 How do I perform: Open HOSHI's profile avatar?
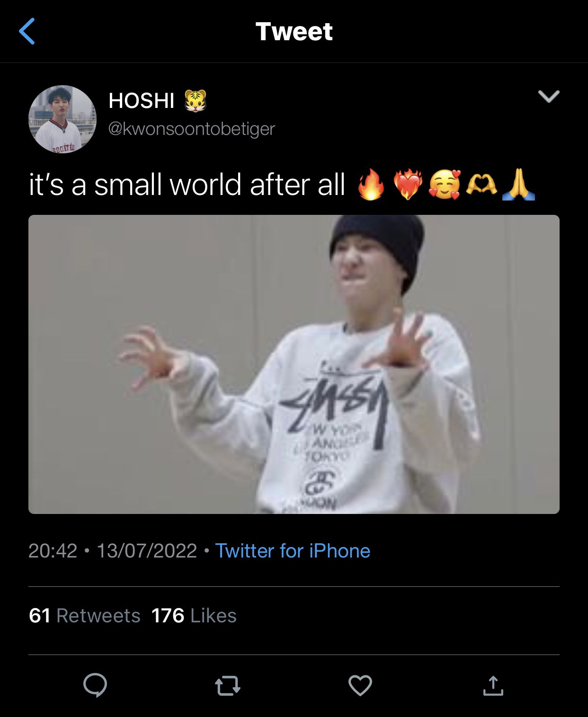62,119
